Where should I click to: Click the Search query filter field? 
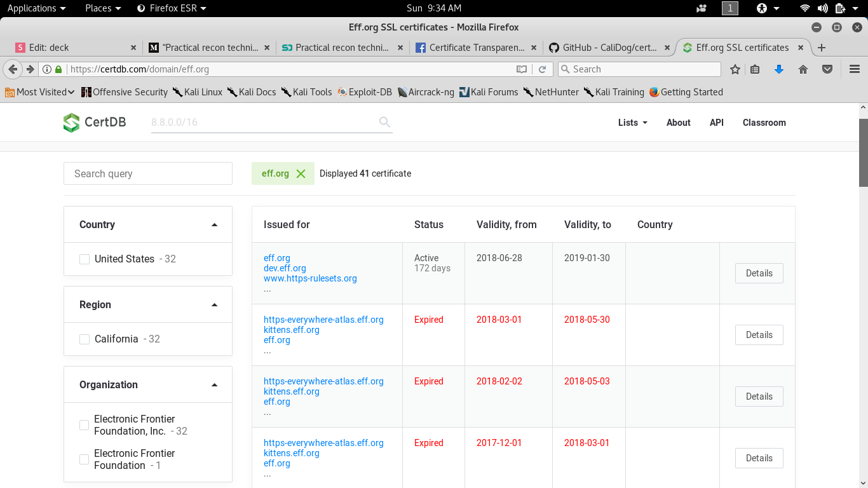point(148,173)
